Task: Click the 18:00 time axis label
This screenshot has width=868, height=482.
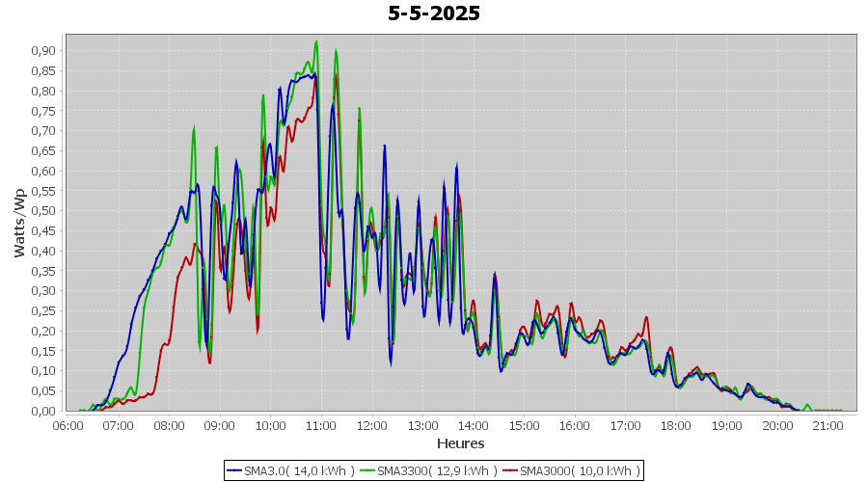Action: pyautogui.click(x=676, y=425)
